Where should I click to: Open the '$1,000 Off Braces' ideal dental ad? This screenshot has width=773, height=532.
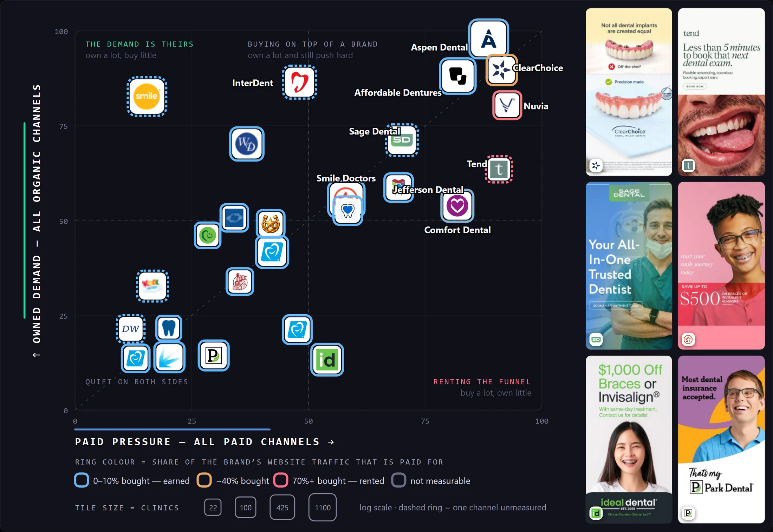tap(629, 440)
